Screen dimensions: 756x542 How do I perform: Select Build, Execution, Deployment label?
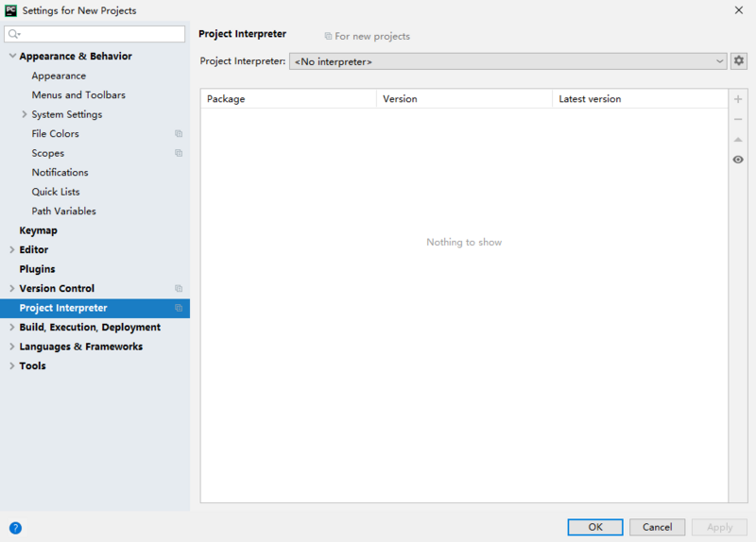tap(90, 327)
